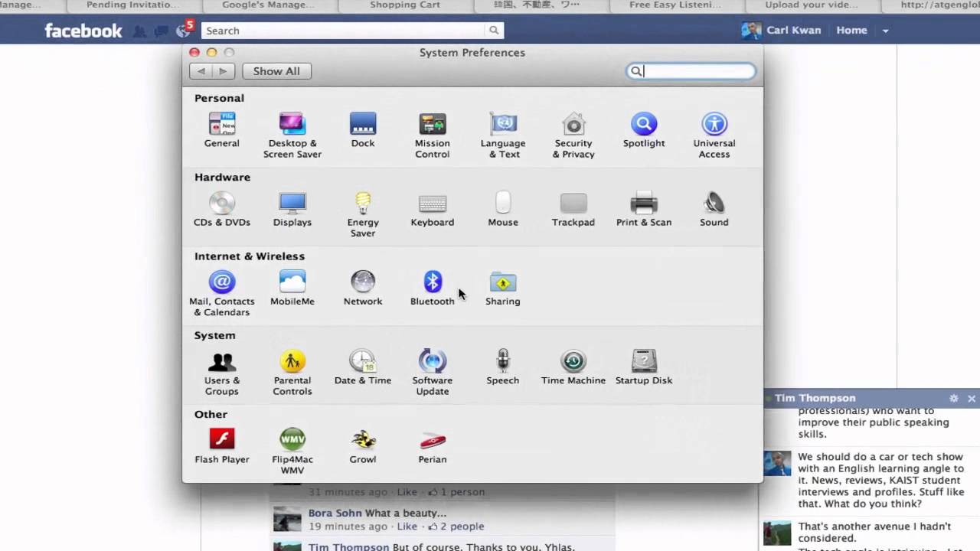The height and width of the screenshot is (551, 980).
Task: Open Security & Privacy preferences
Action: pyautogui.click(x=573, y=135)
